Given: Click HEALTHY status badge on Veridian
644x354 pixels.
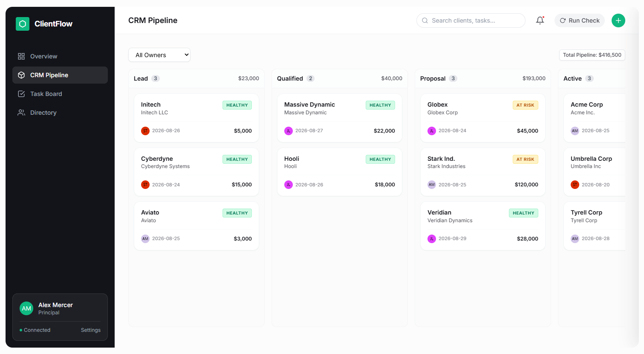Looking at the screenshot, I should [523, 213].
